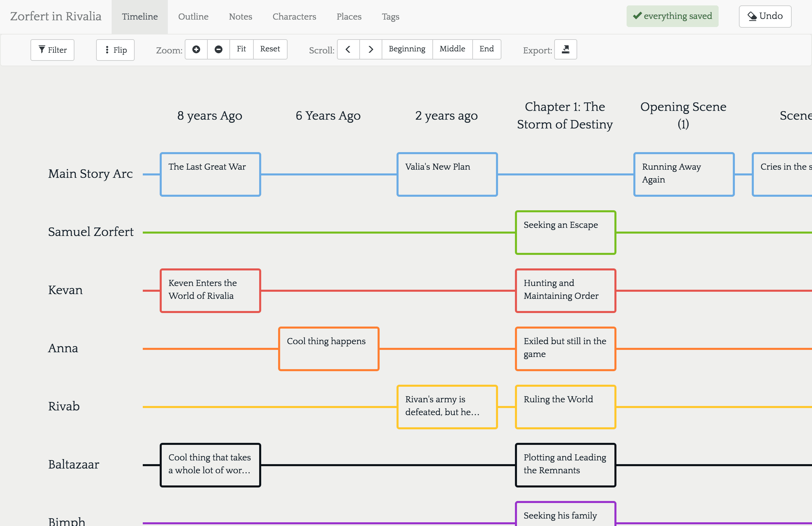Click the zoom in plus icon

pos(196,49)
